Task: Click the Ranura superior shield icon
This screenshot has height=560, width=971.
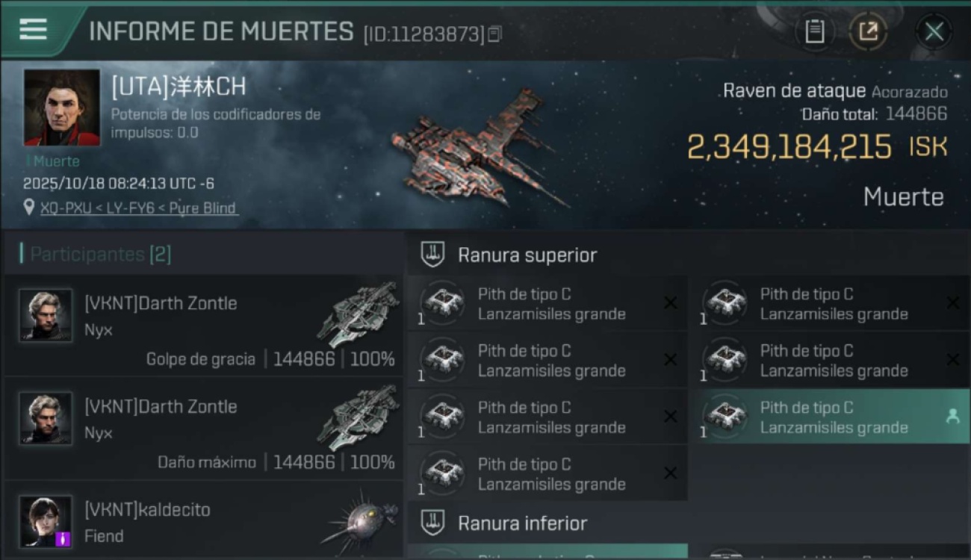Action: pos(432,255)
